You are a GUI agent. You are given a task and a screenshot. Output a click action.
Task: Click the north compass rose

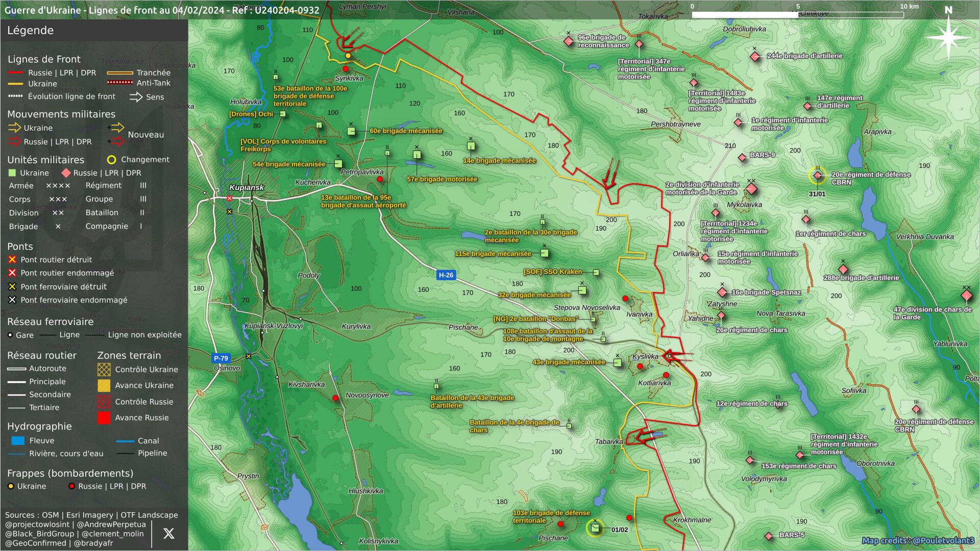coord(948,37)
